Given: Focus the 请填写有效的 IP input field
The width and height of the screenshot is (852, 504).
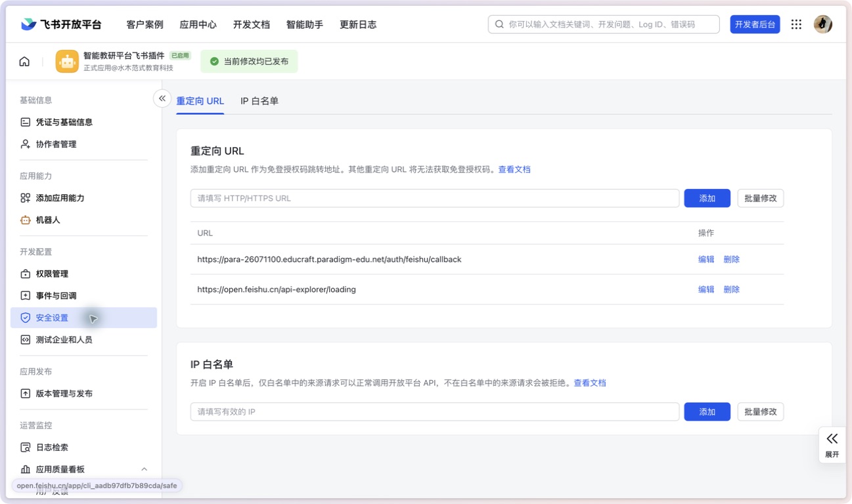Looking at the screenshot, I should 435,411.
